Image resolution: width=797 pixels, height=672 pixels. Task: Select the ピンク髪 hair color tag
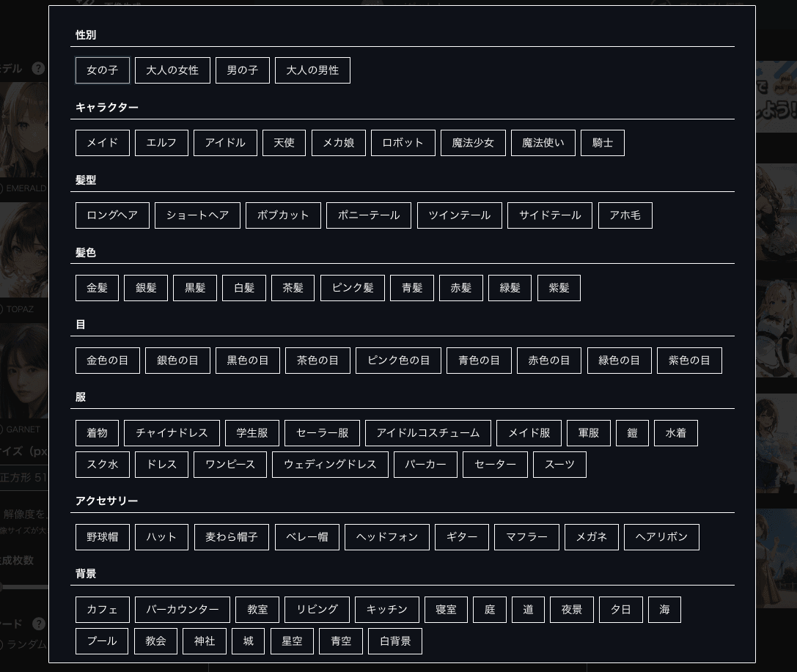point(353,288)
